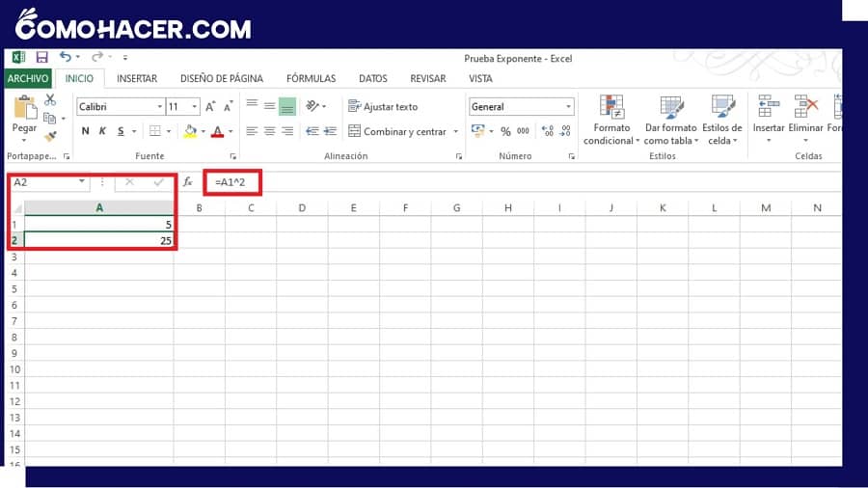Open the Calibri font name dropdown
This screenshot has width=868, height=488.
coord(159,107)
